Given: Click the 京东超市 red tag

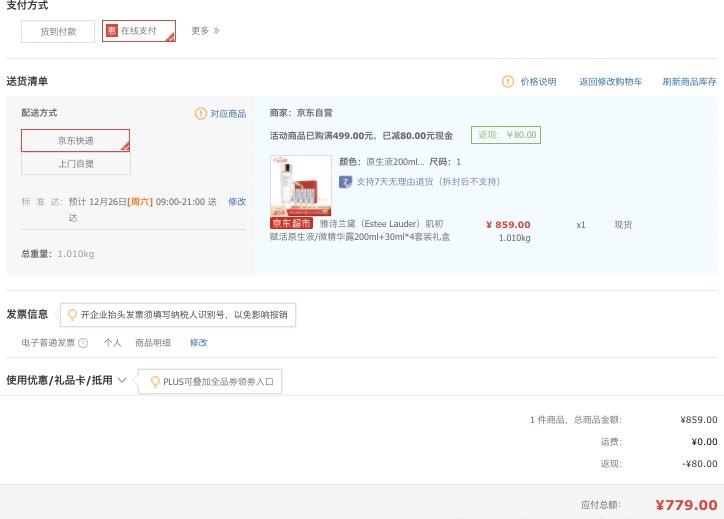Looking at the screenshot, I should point(291,223).
